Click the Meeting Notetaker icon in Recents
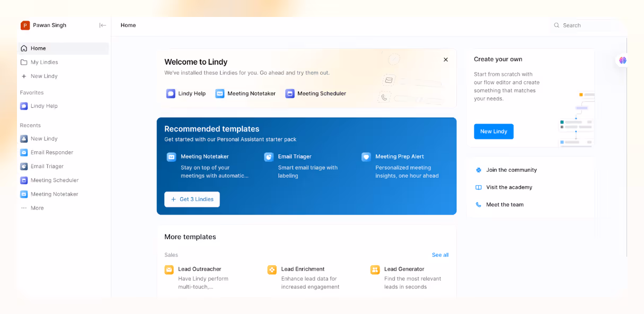 coord(24,194)
